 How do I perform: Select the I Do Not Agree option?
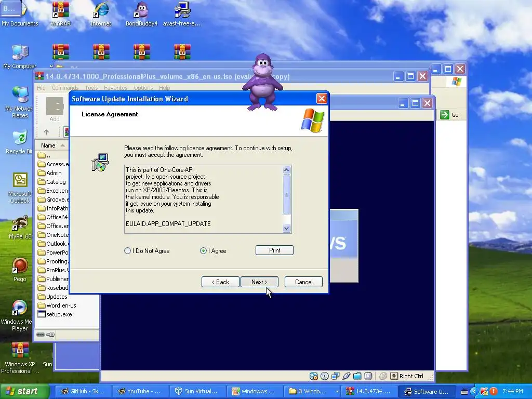pos(147,251)
